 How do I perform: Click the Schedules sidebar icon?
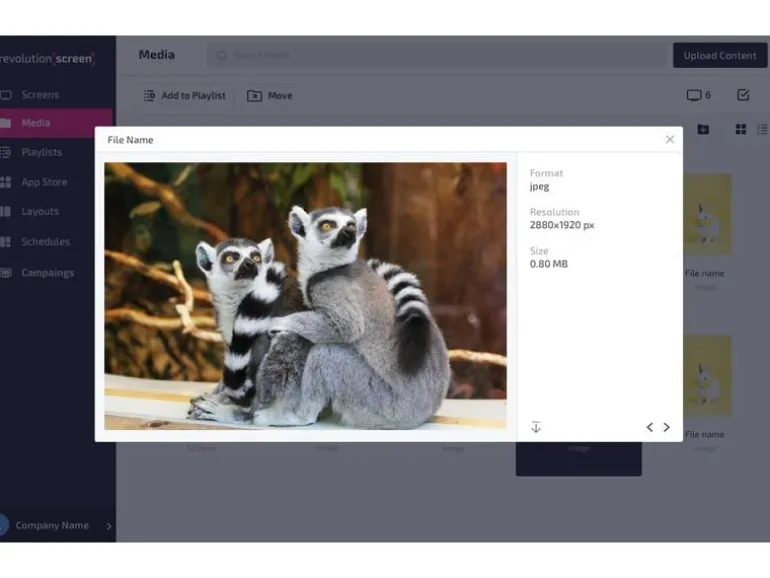5,242
